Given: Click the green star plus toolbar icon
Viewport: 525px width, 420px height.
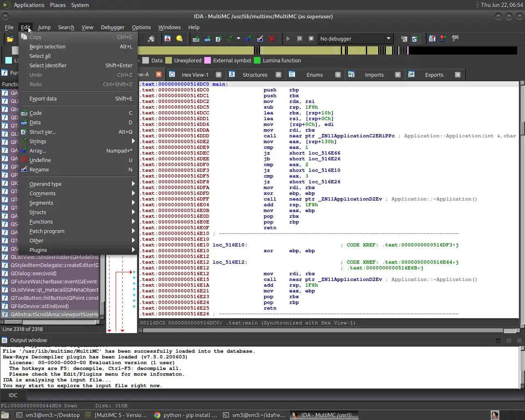Looking at the screenshot, I should (x=230, y=39).
